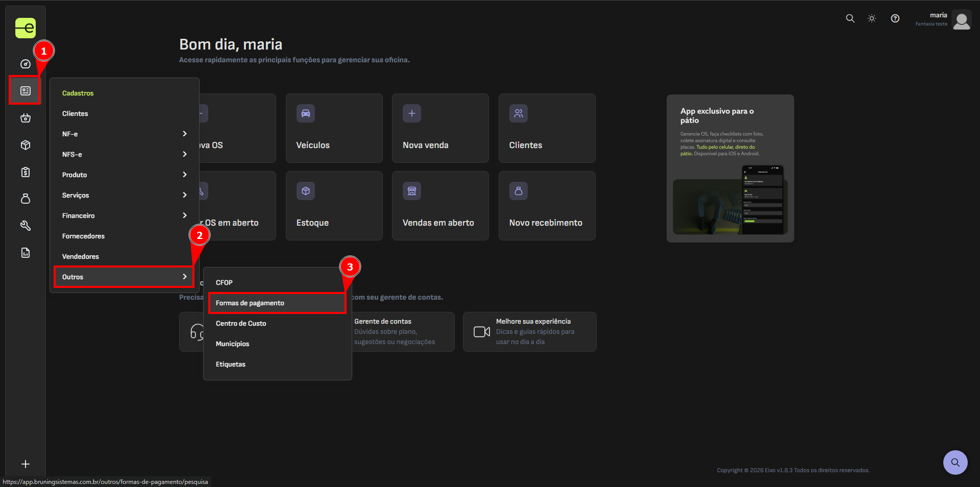Expand the Serviços submenu
This screenshot has width=980, height=487.
coord(125,195)
